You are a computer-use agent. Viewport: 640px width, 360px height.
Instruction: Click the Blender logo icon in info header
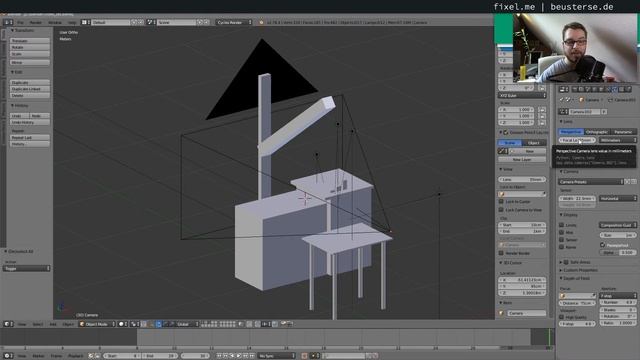pos(261,22)
